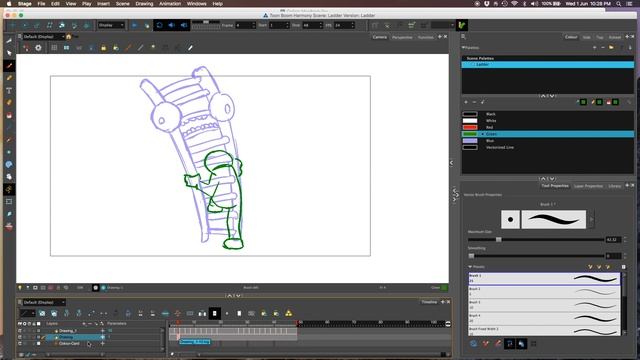Click the green render icon in top toolbar
The height and width of the screenshot is (360, 640).
tap(462, 25)
